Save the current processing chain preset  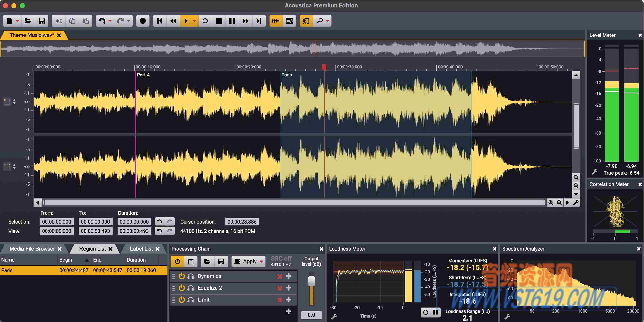(x=221, y=261)
